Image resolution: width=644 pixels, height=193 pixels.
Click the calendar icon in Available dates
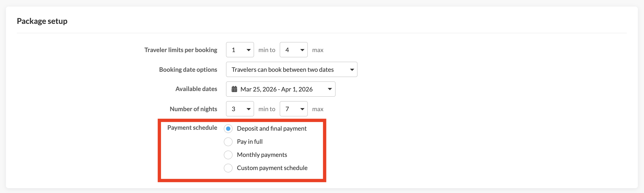click(x=234, y=89)
